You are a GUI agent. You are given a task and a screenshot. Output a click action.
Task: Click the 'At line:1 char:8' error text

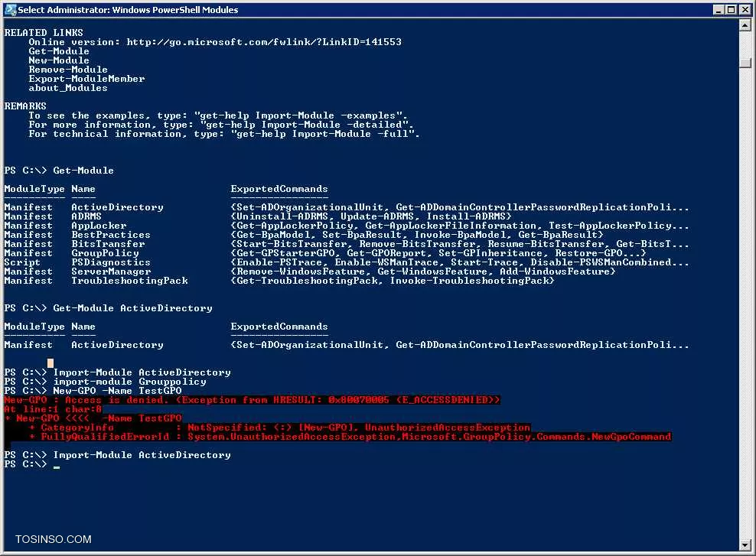coord(53,409)
